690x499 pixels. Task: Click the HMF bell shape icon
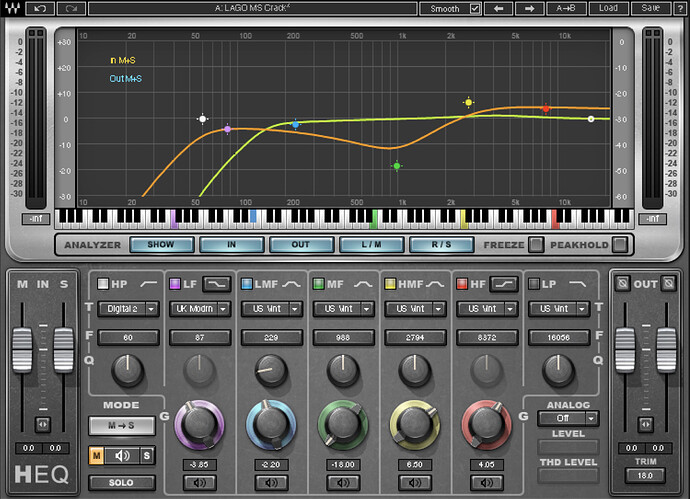click(435, 284)
